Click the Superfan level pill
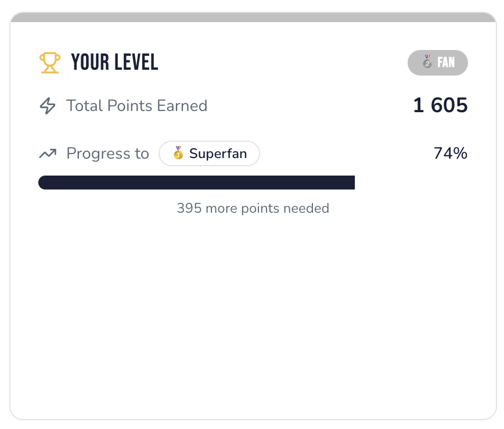The height and width of the screenshot is (429, 504). [x=209, y=153]
